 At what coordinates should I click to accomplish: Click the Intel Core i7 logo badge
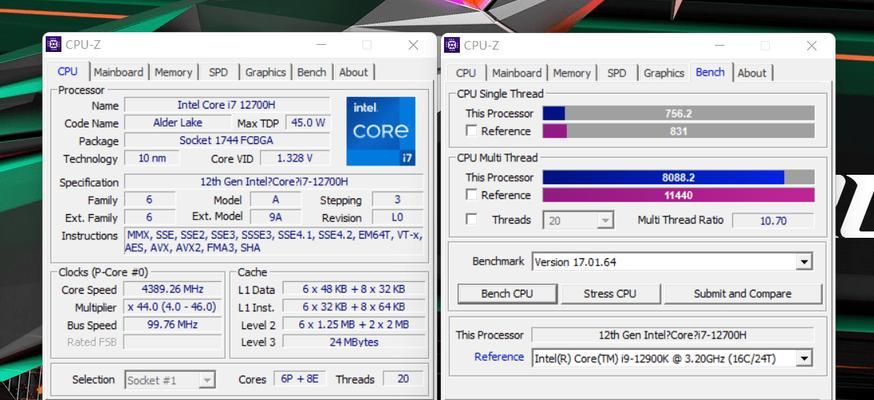tap(381, 131)
